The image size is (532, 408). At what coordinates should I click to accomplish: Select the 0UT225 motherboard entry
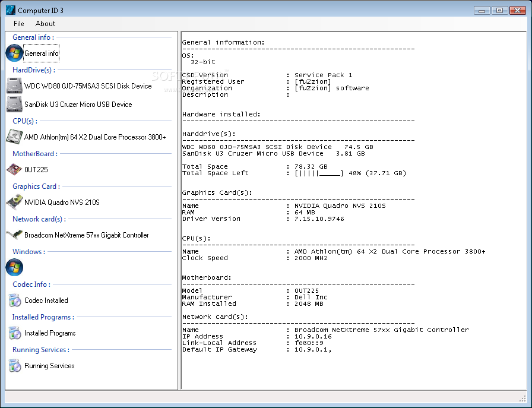(x=36, y=170)
